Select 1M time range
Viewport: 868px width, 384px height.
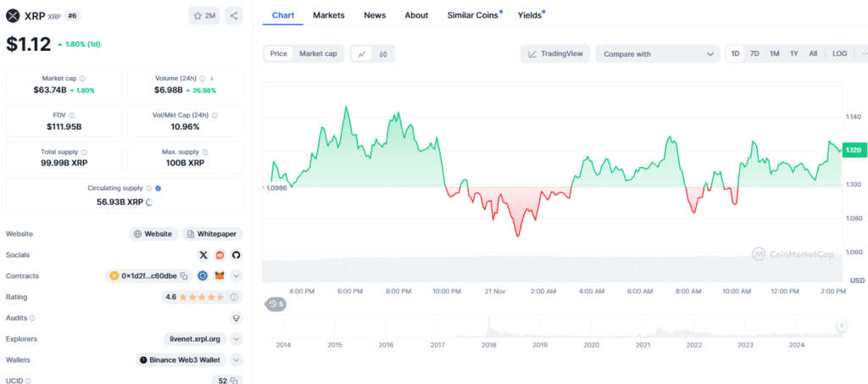(775, 53)
